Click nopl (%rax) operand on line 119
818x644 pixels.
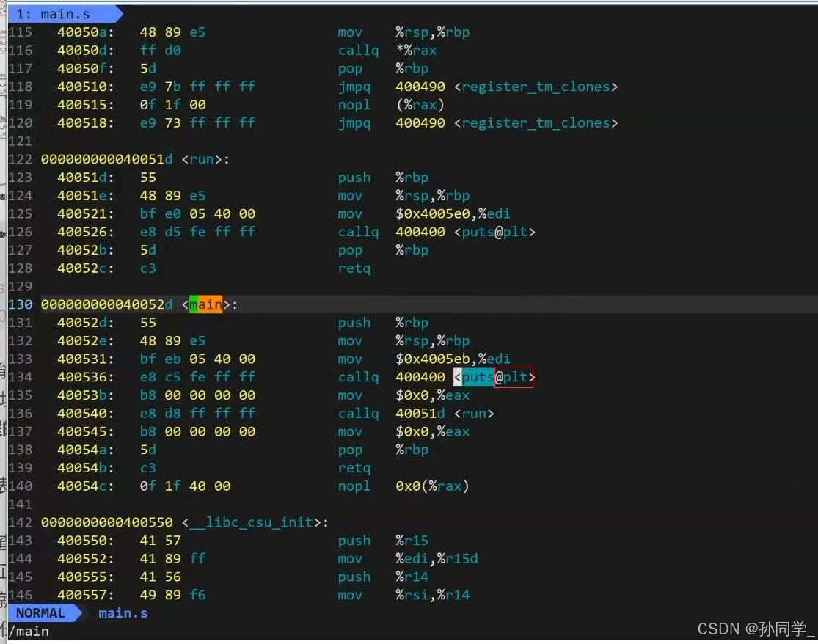click(x=420, y=105)
